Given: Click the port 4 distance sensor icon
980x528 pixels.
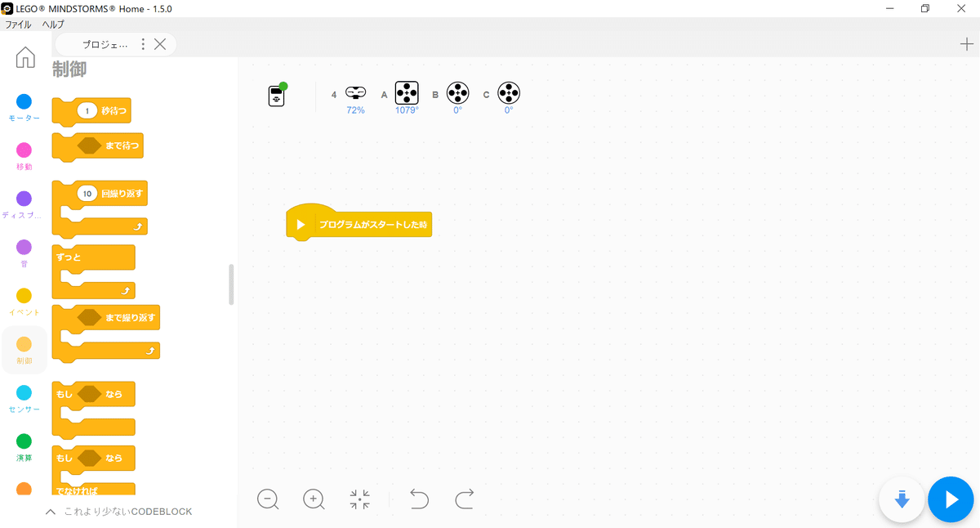Looking at the screenshot, I should click(x=355, y=93).
